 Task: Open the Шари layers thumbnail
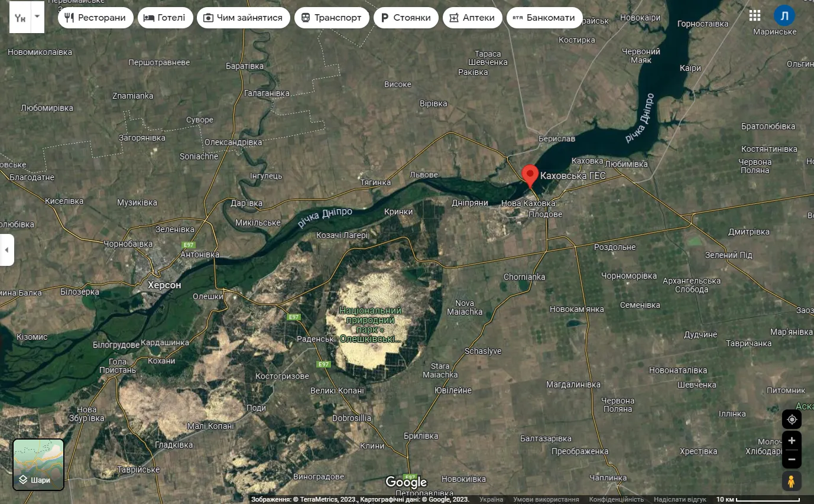pyautogui.click(x=38, y=465)
